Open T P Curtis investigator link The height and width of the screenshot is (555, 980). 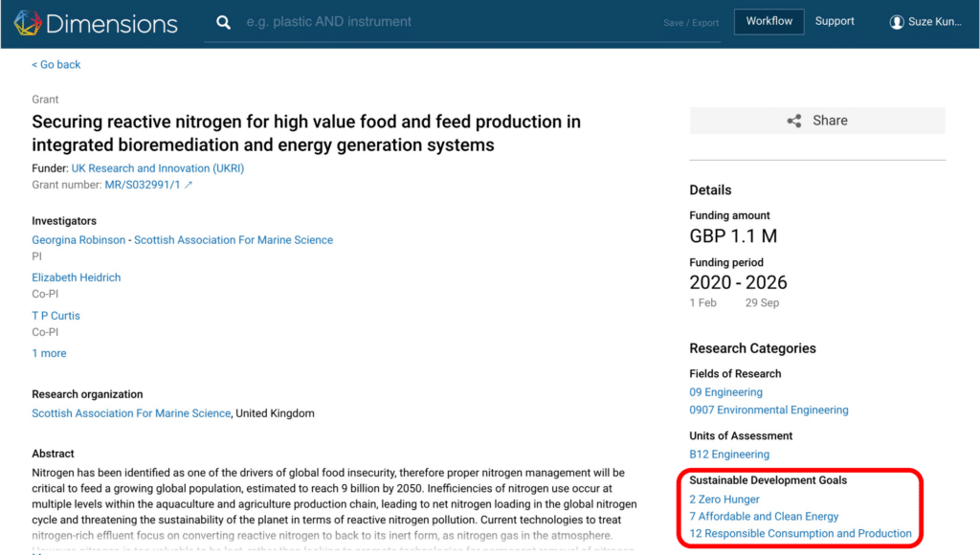56,316
